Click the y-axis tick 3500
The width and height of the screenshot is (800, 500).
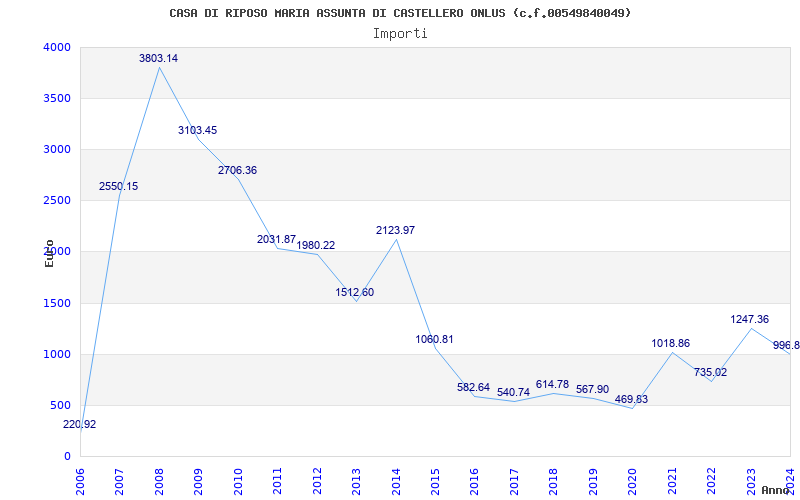pyautogui.click(x=55, y=98)
